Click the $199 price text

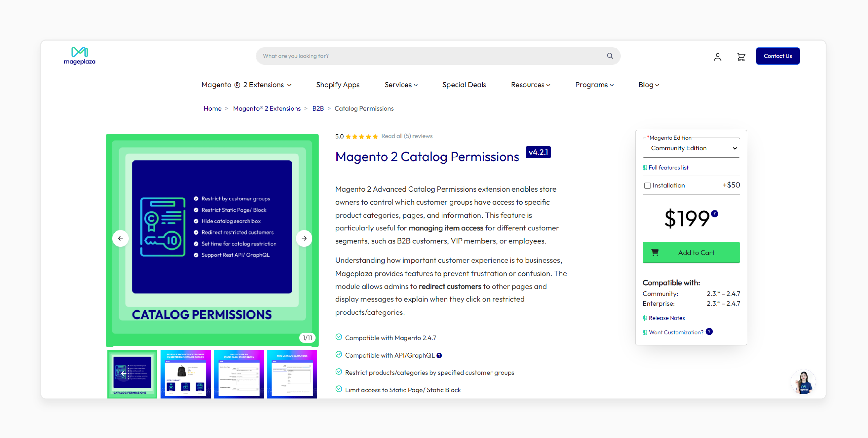(x=687, y=219)
